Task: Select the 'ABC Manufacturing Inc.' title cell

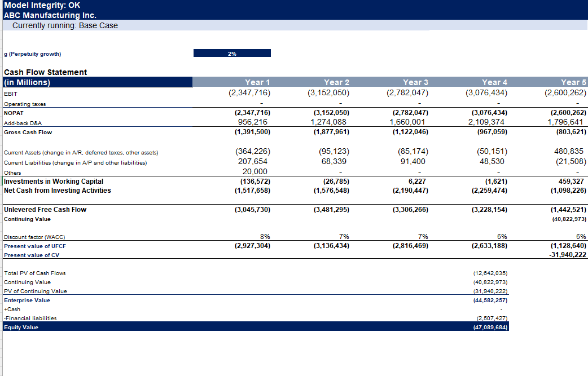Action: 50,15
